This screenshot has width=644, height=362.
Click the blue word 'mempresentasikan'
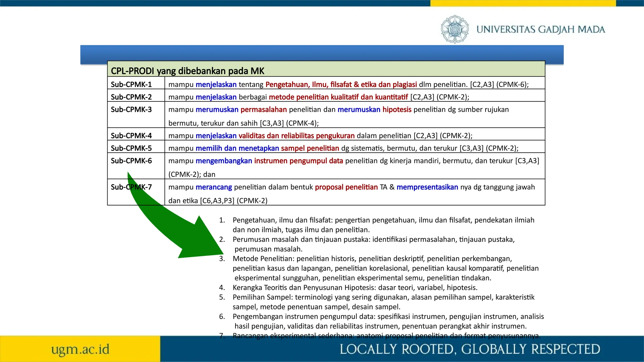(x=427, y=187)
